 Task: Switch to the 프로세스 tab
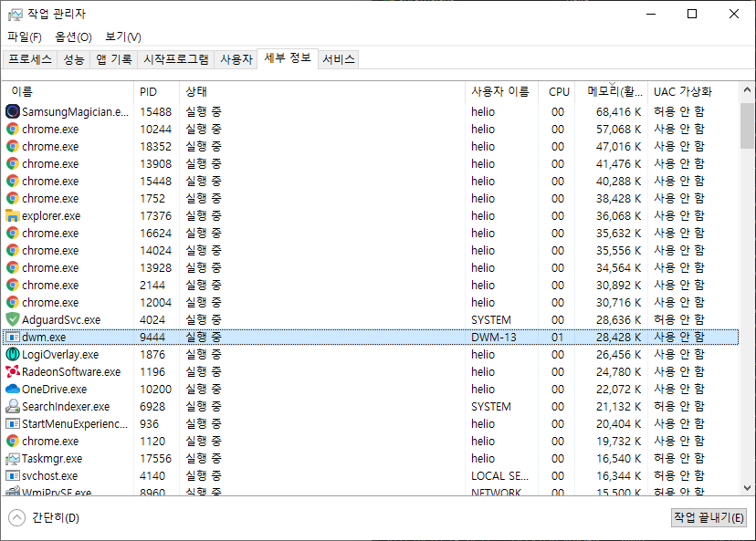click(30, 59)
